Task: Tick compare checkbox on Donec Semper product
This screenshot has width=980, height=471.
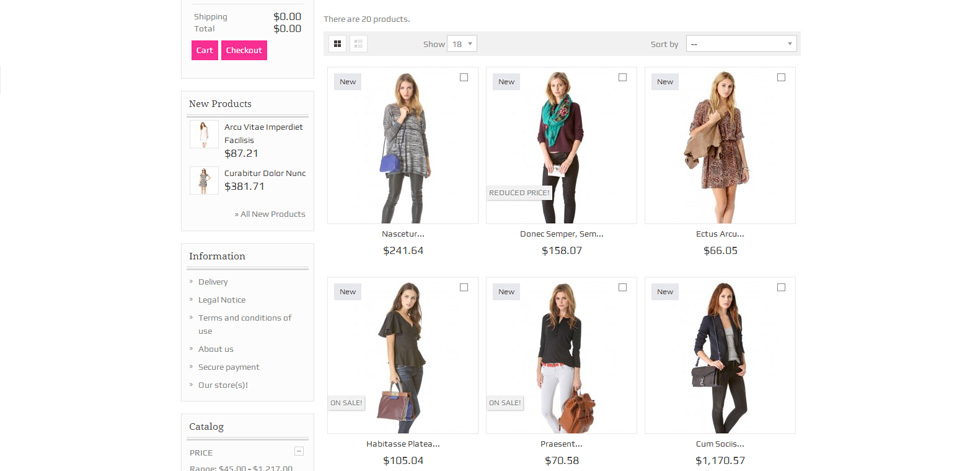Action: coord(622,77)
